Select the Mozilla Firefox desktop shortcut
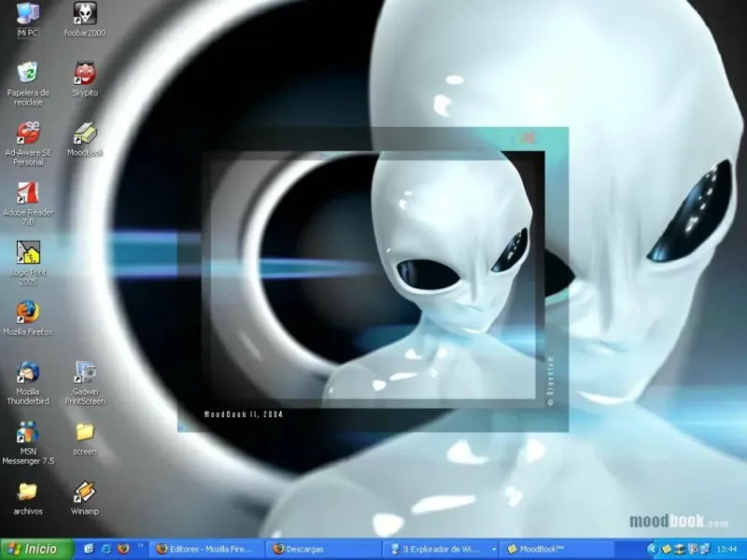This screenshot has width=747, height=560. point(28,318)
